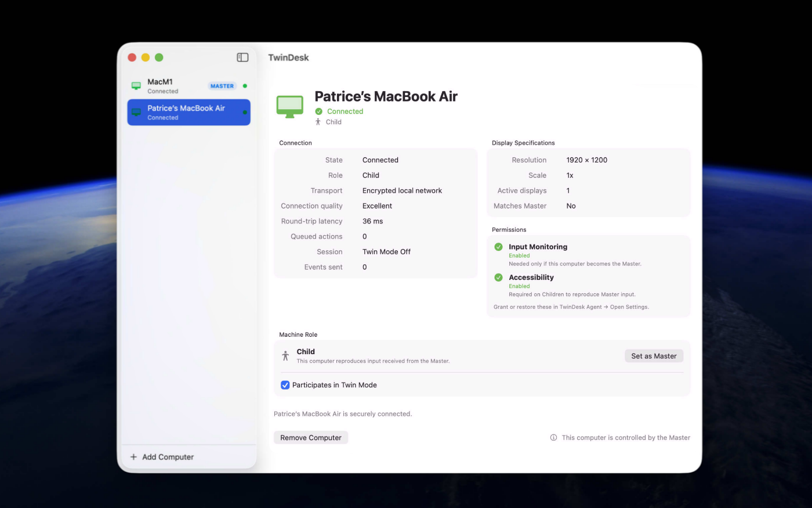Select MacM1 in the sidebar list
This screenshot has height=508, width=812.
188,86
